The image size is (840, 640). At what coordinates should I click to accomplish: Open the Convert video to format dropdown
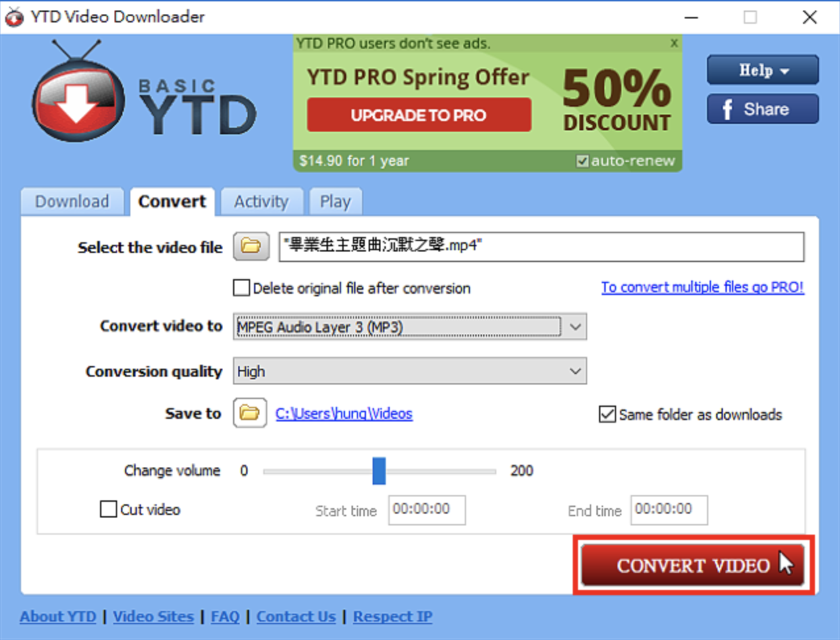(x=409, y=327)
